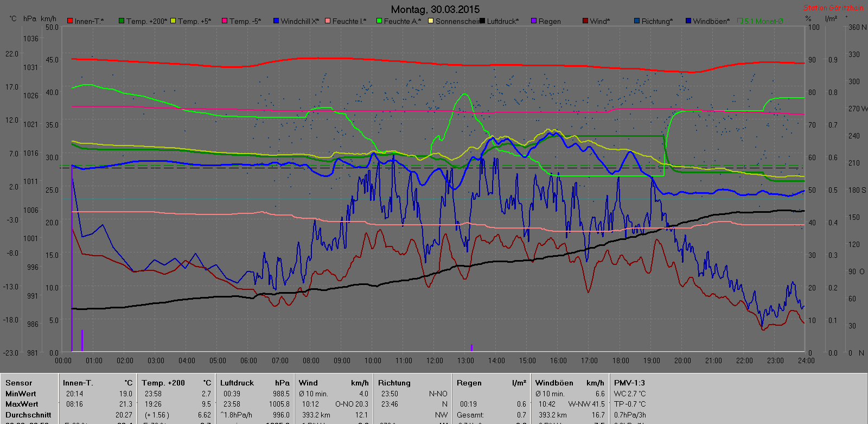Click the tall purple rain bar at midnight

72,258
